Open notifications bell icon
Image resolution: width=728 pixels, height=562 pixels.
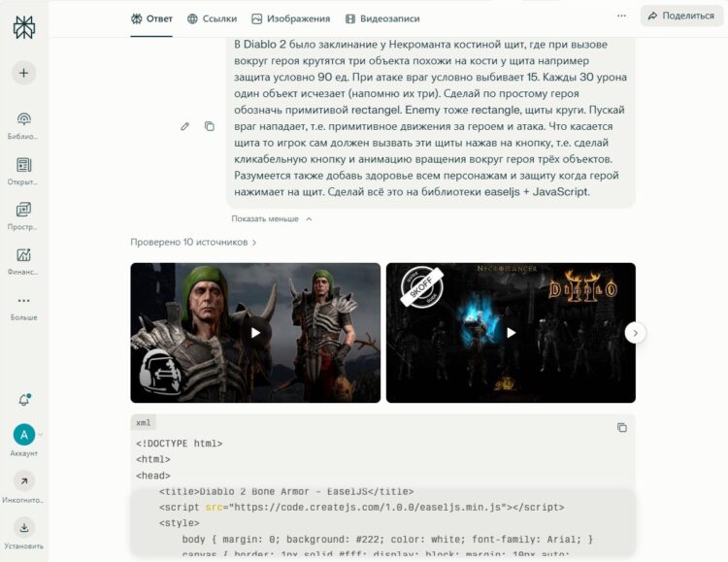click(23, 400)
